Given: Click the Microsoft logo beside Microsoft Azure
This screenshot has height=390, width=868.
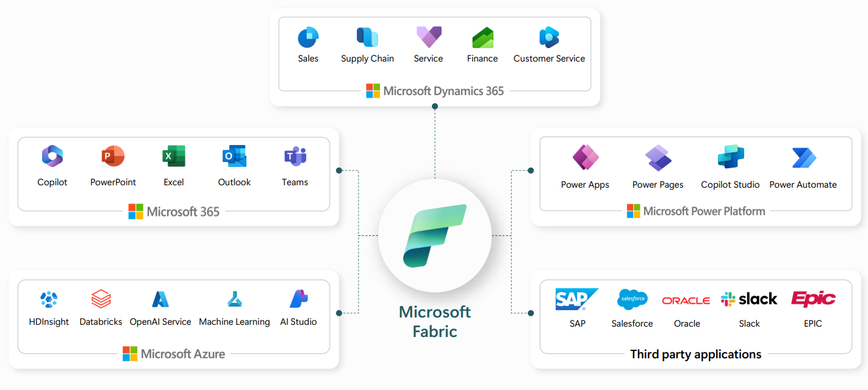Looking at the screenshot, I should pos(130,353).
